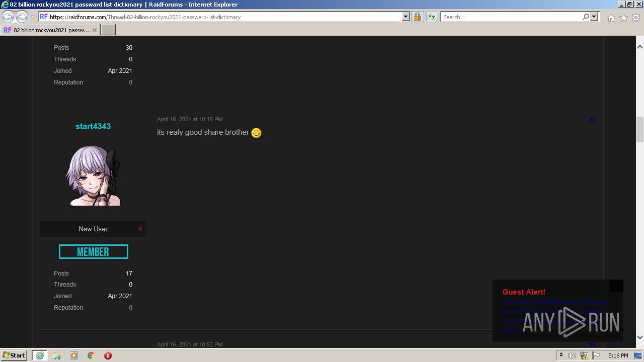
Task: Open Internet Explorer from the taskbar
Action: pos(40,355)
